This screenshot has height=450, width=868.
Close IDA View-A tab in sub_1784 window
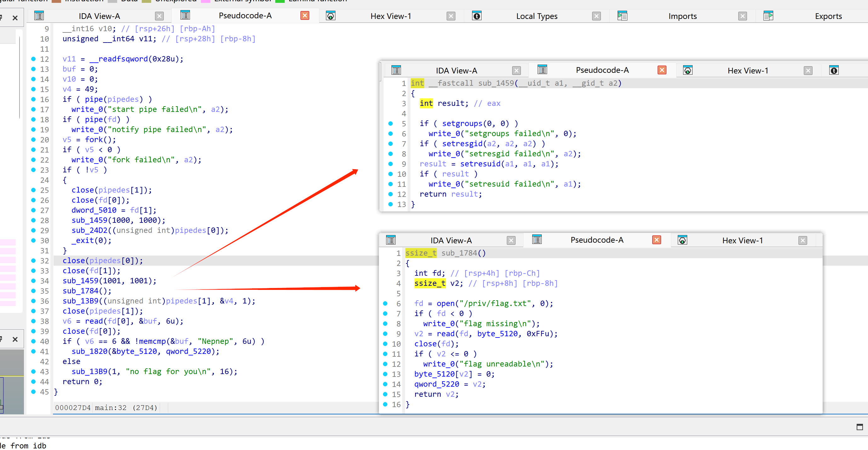click(511, 240)
